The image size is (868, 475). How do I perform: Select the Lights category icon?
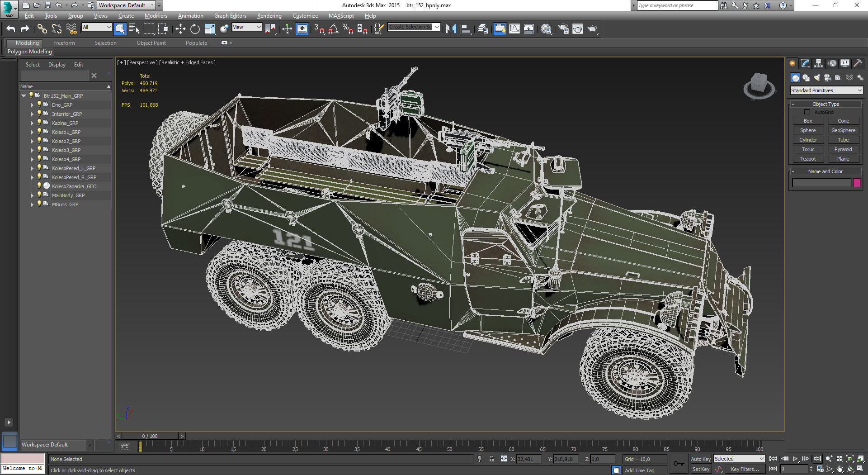click(x=817, y=78)
